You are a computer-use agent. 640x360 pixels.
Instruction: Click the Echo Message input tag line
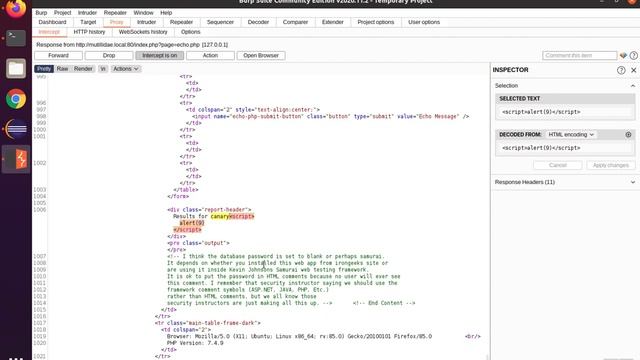click(330, 116)
